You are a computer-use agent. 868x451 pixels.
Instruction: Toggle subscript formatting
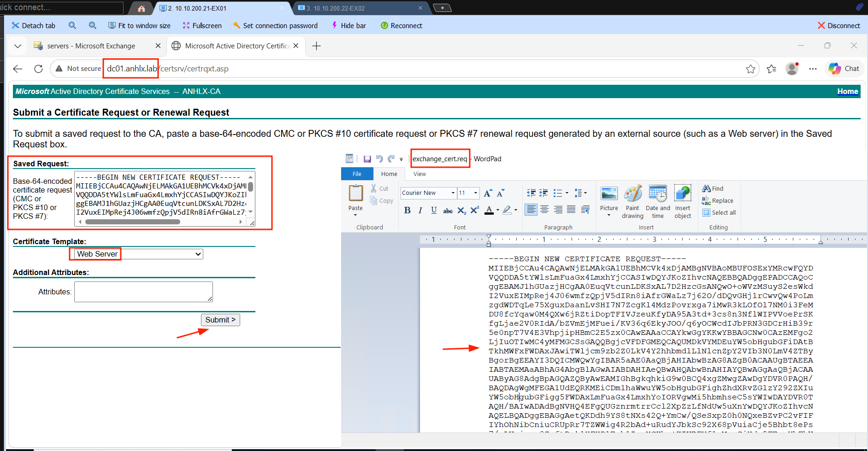tap(461, 211)
